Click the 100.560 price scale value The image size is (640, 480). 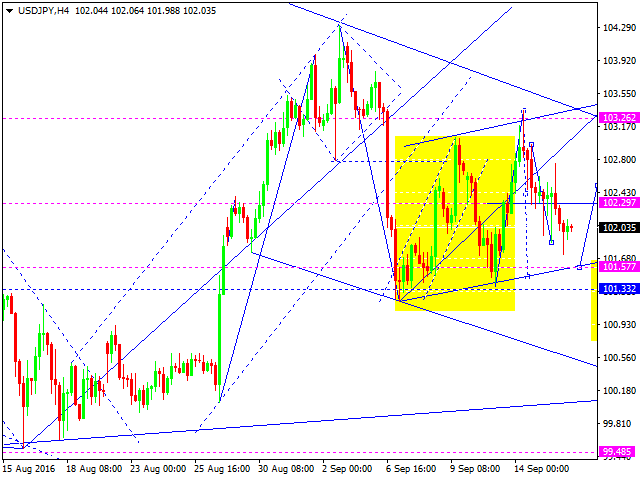point(619,358)
